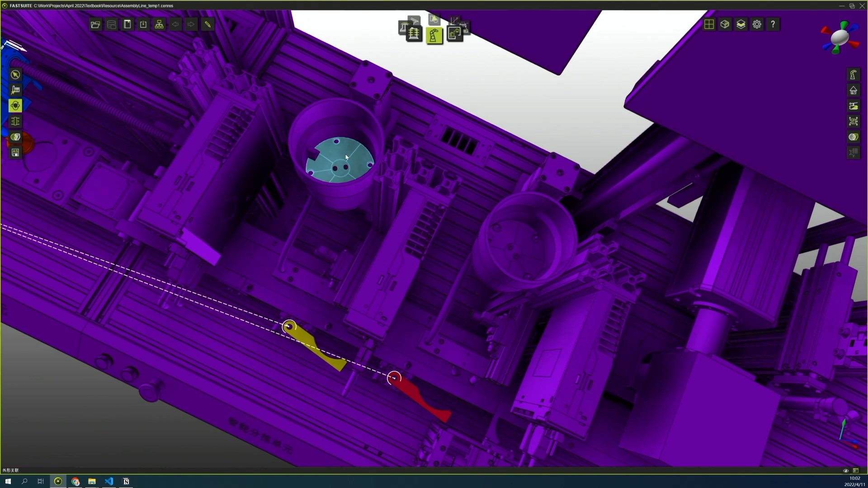Open the 3D cube view options
This screenshot has width=868, height=488.
tap(725, 24)
